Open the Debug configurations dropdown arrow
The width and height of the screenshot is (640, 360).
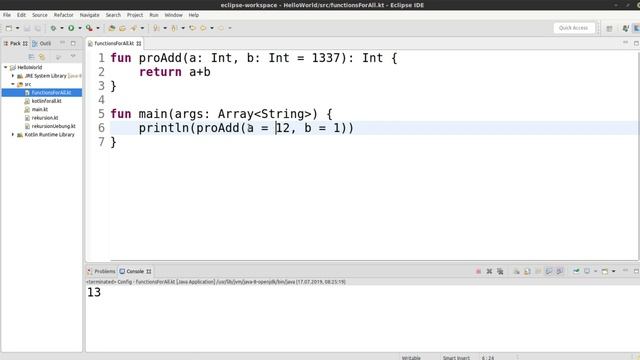62,28
